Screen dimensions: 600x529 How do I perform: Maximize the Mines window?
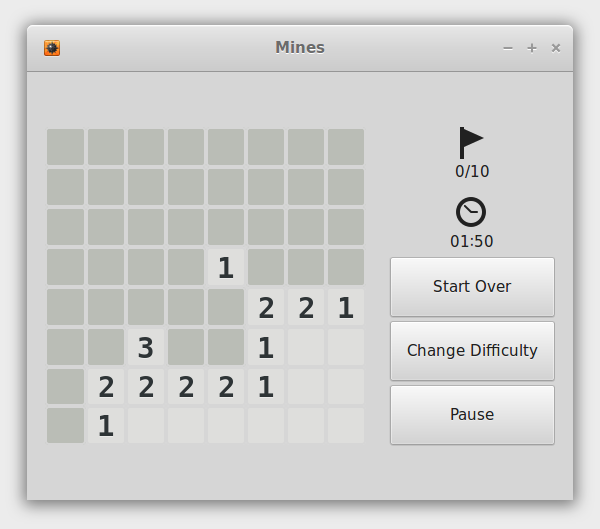pos(532,48)
